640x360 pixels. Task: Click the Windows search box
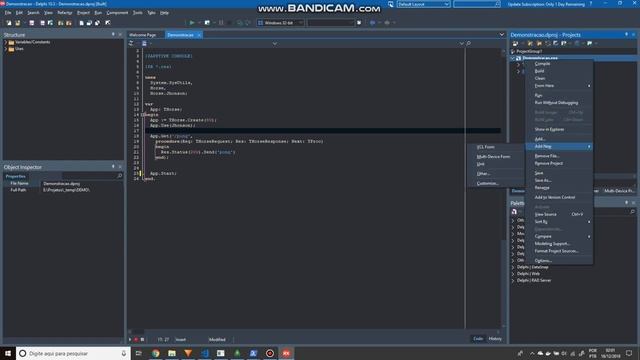click(x=73, y=353)
